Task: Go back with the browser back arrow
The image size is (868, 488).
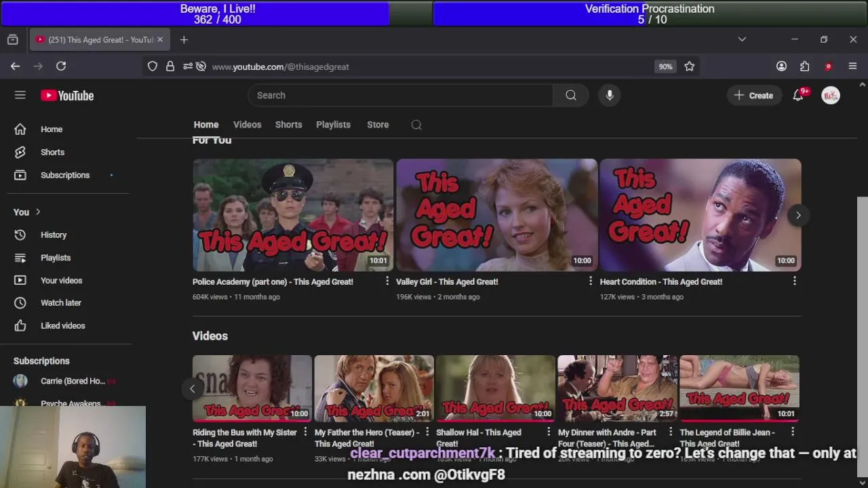Action: click(15, 66)
